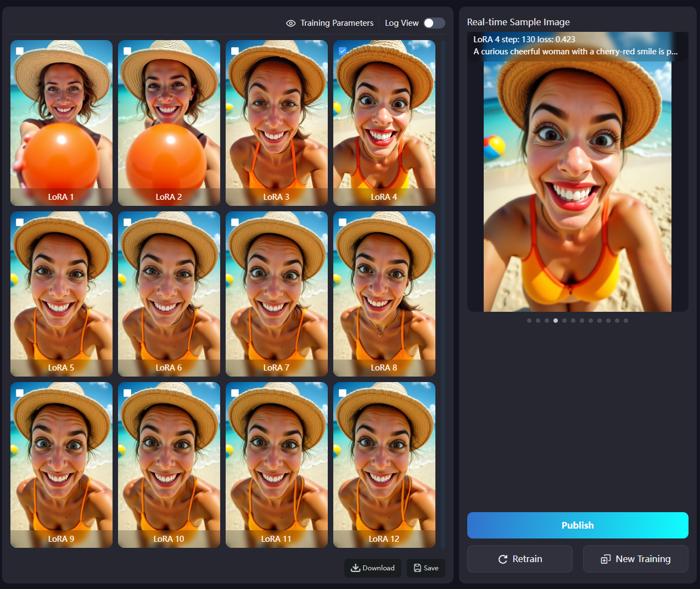Click the Save floppy disk icon
700x589 pixels.
tap(417, 568)
